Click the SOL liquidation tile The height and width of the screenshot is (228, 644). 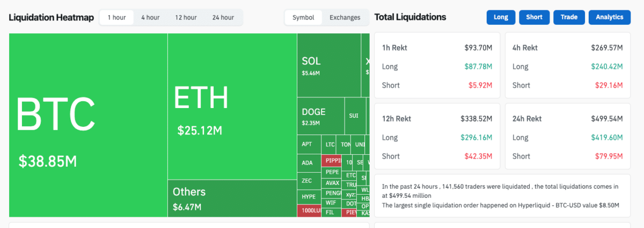click(328, 65)
